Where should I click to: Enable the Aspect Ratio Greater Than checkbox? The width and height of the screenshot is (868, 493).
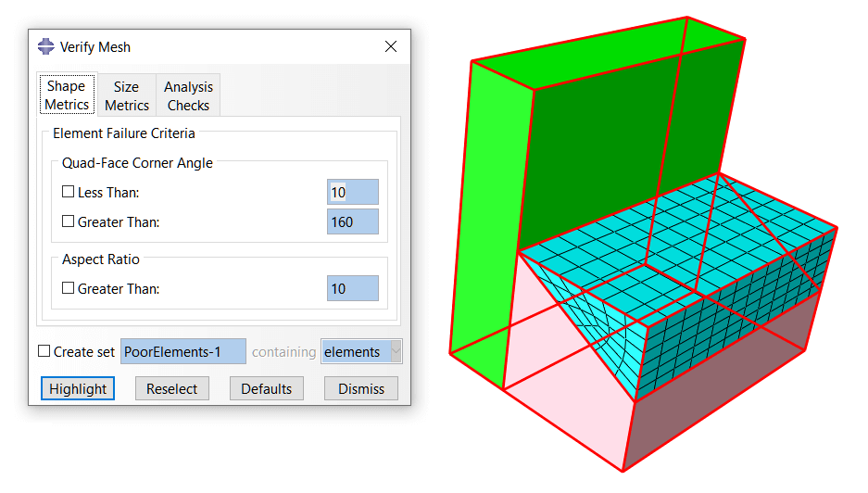(68, 289)
